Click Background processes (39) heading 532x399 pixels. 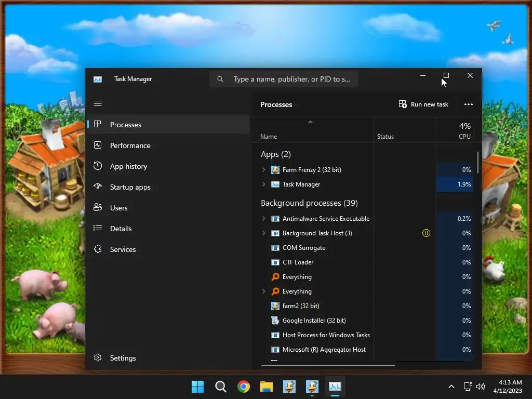(309, 203)
